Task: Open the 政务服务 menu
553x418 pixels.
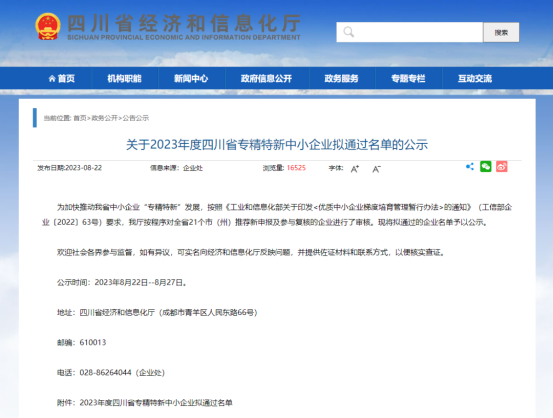Action: click(x=341, y=78)
